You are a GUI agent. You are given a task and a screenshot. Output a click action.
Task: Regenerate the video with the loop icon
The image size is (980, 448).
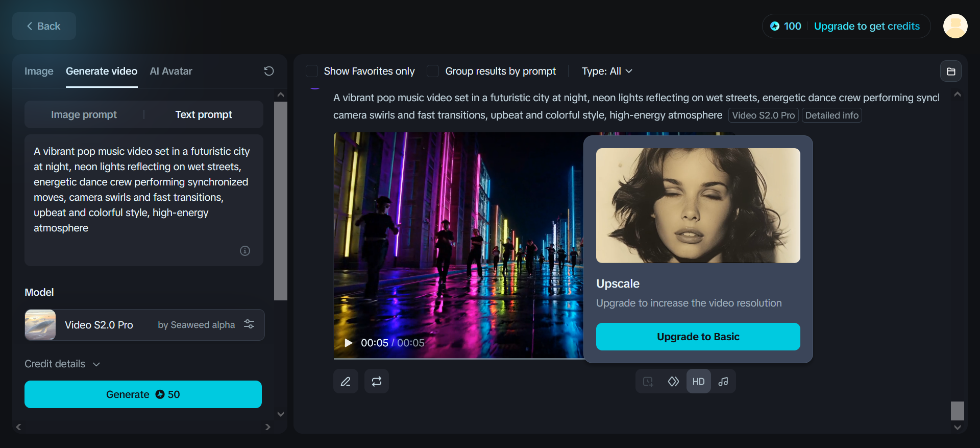(x=377, y=382)
